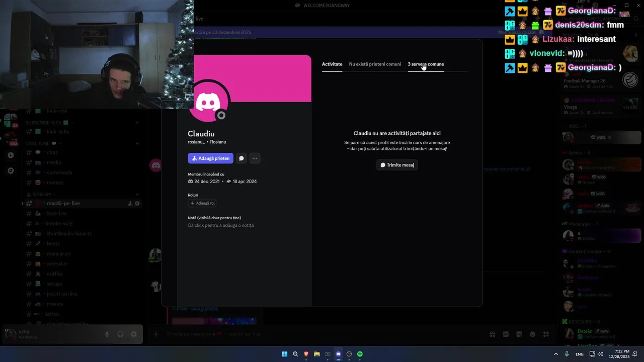Click the message input for reactii-pe-live

click(322, 334)
